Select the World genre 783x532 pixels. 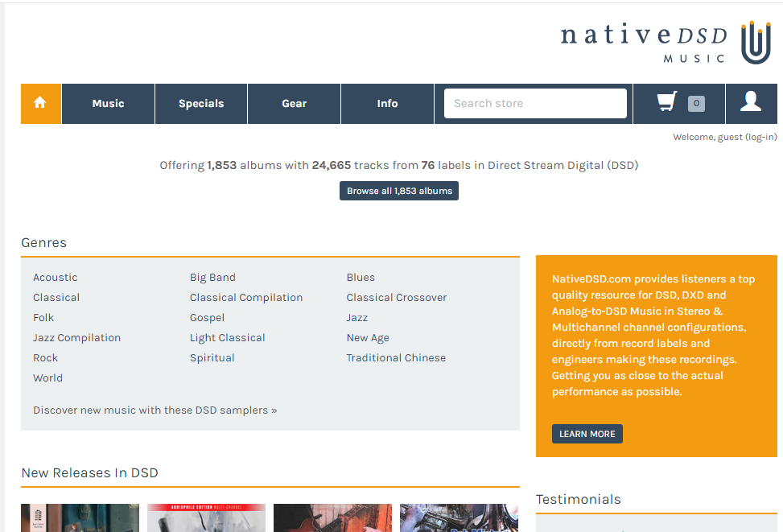pos(48,377)
